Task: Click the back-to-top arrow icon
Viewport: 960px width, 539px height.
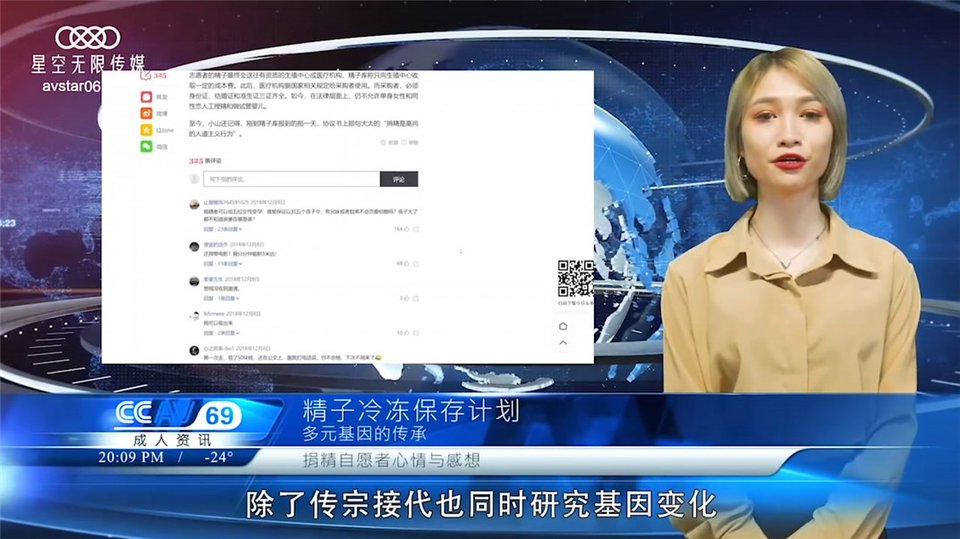Action: click(563, 342)
